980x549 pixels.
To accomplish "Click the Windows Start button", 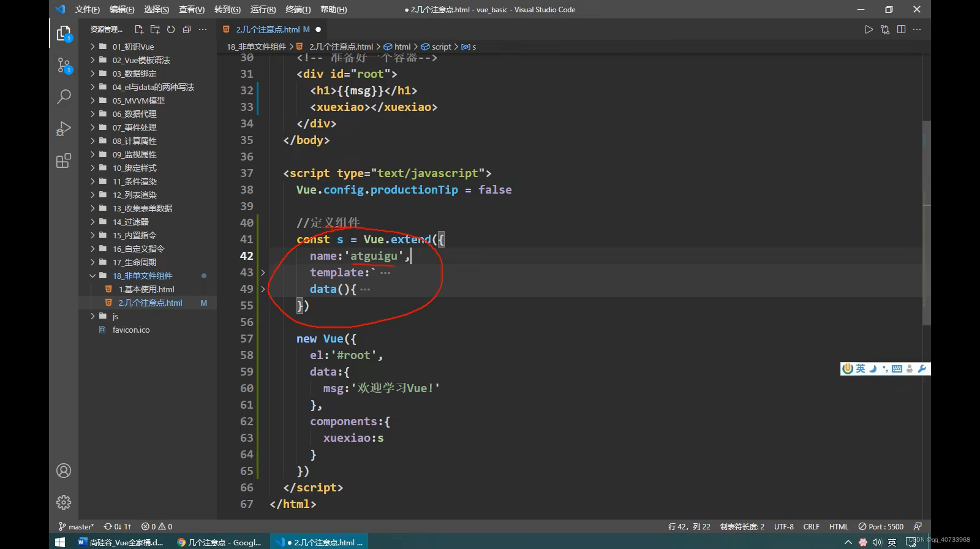I will (x=60, y=542).
